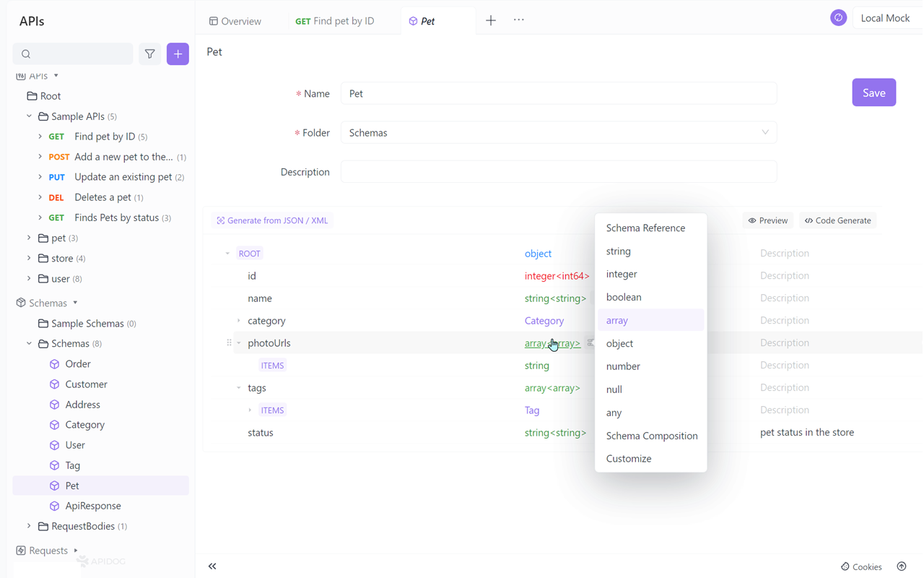Collapse the Sample APIs folder
The height and width of the screenshot is (578, 924).
(30, 116)
